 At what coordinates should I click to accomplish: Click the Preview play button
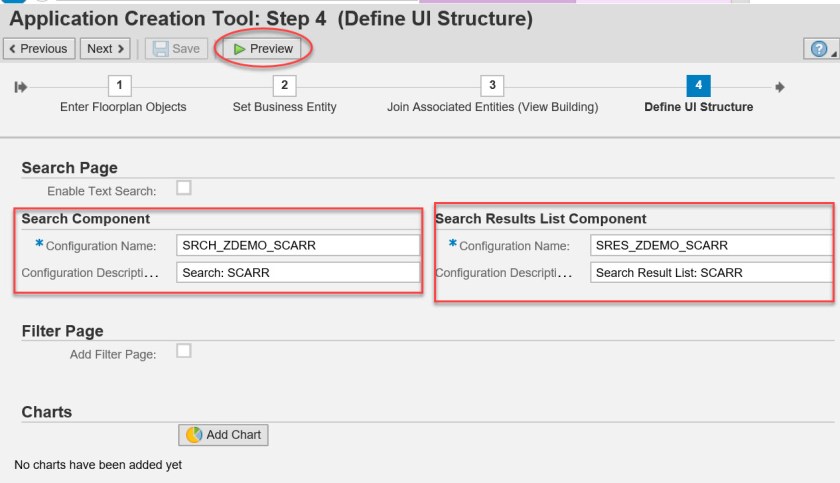tap(263, 48)
